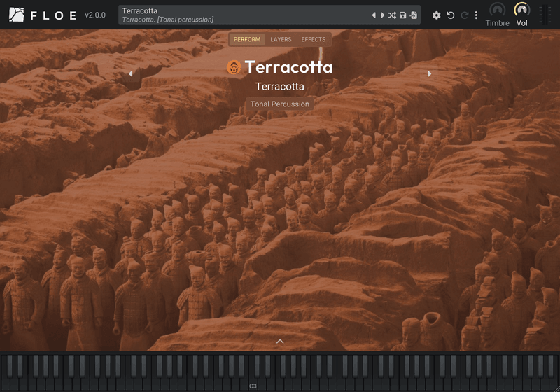Redo the last change
Image resolution: width=560 pixels, height=392 pixels.
pyautogui.click(x=465, y=15)
